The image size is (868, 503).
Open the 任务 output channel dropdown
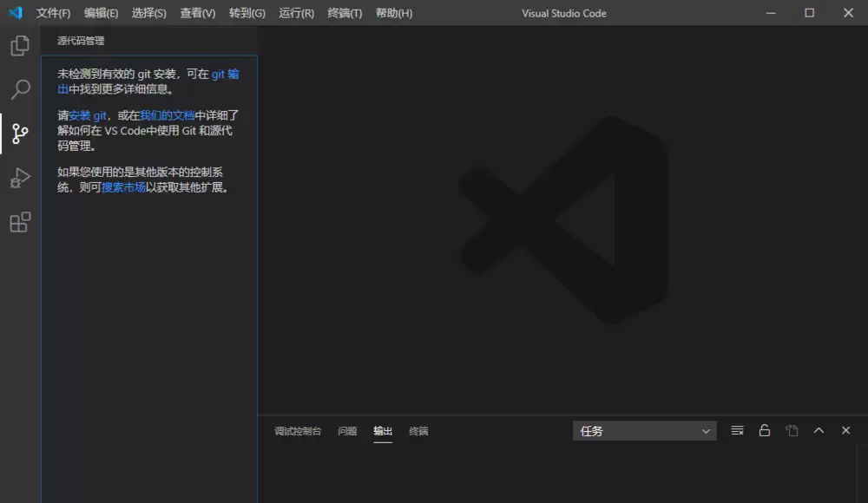click(x=644, y=430)
